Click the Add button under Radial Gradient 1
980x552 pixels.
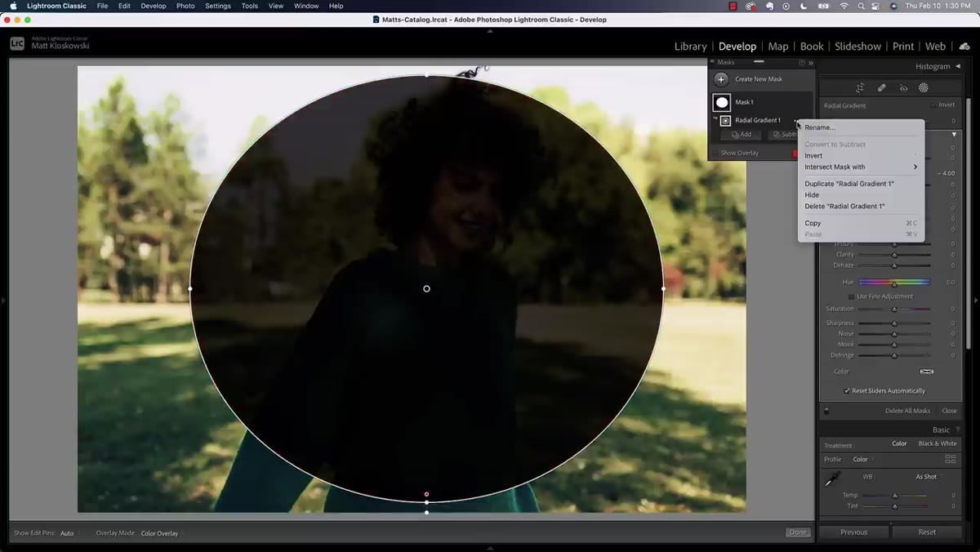click(742, 134)
